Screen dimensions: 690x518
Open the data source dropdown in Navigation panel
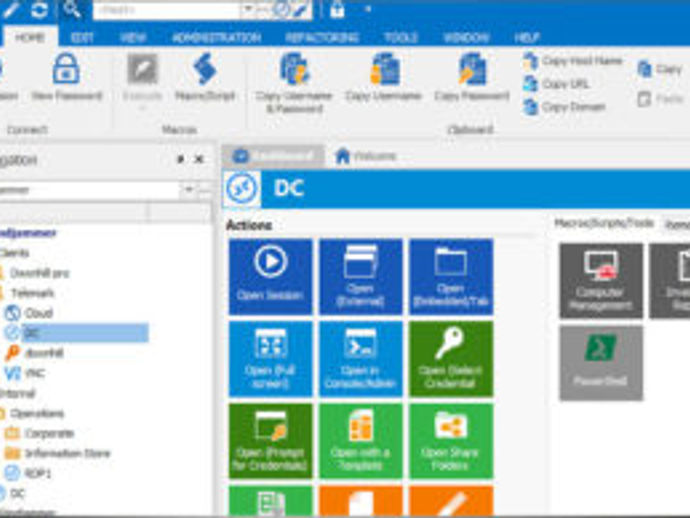188,190
